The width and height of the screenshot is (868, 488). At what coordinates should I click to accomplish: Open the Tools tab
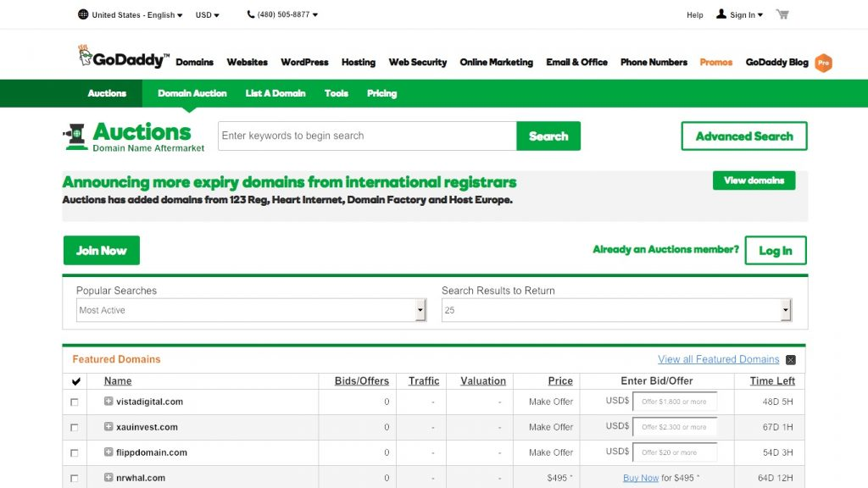click(336, 93)
